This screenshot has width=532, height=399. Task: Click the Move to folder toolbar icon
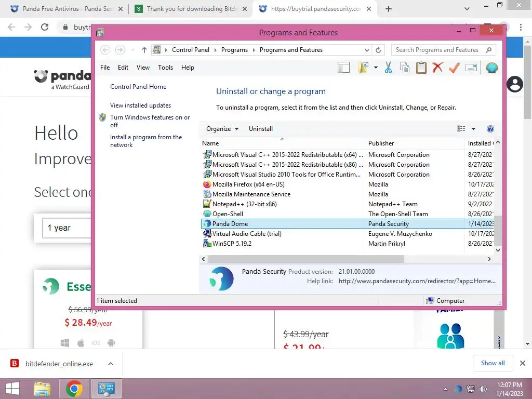click(x=363, y=68)
